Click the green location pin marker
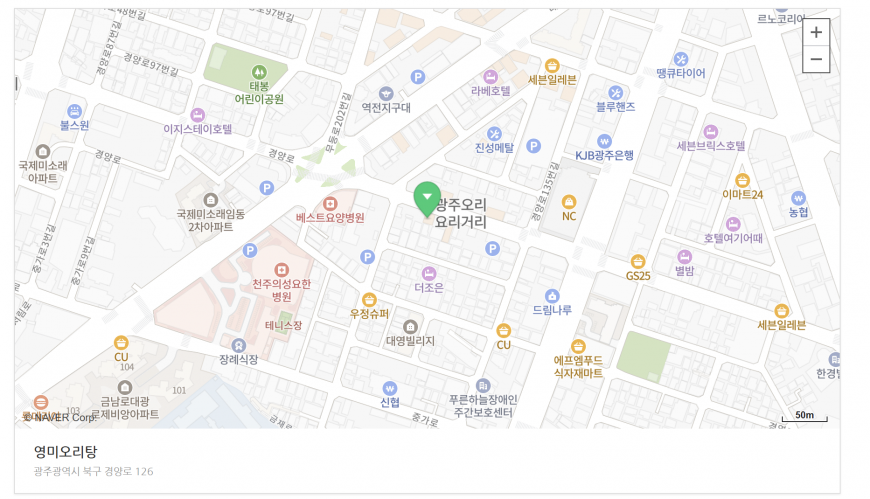The width and height of the screenshot is (870, 499). [x=427, y=200]
